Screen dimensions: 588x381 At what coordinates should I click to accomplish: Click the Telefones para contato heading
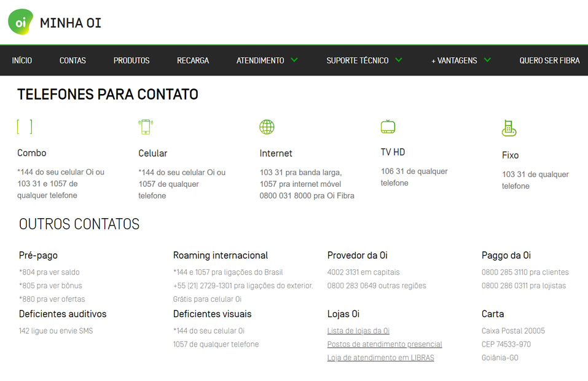click(x=108, y=94)
